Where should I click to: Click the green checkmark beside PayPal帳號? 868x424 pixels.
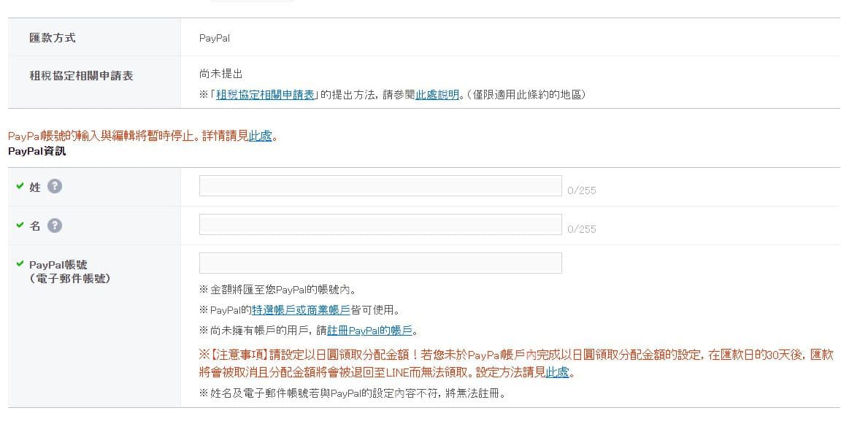click(x=20, y=263)
